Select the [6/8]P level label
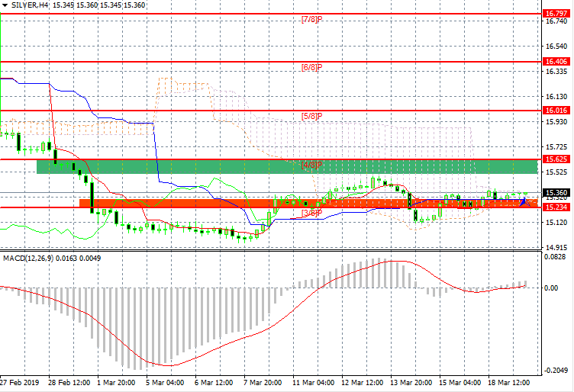The width and height of the screenshot is (574, 392). tap(312, 67)
